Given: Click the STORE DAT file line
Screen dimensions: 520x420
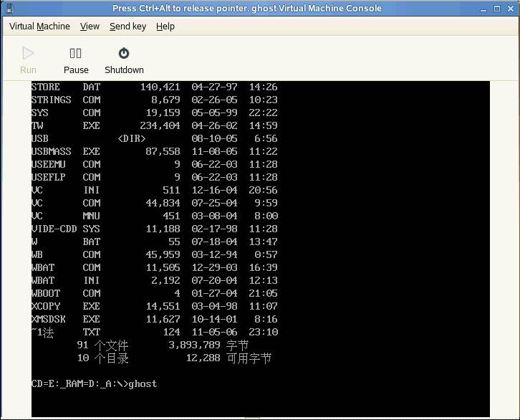Looking at the screenshot, I should coord(154,87).
